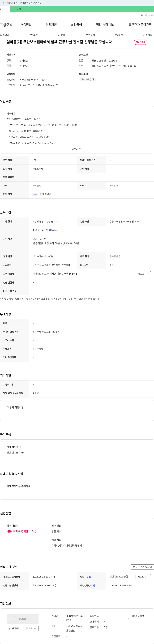Click the 명절 상여금 지급 text

click(x=15, y=453)
